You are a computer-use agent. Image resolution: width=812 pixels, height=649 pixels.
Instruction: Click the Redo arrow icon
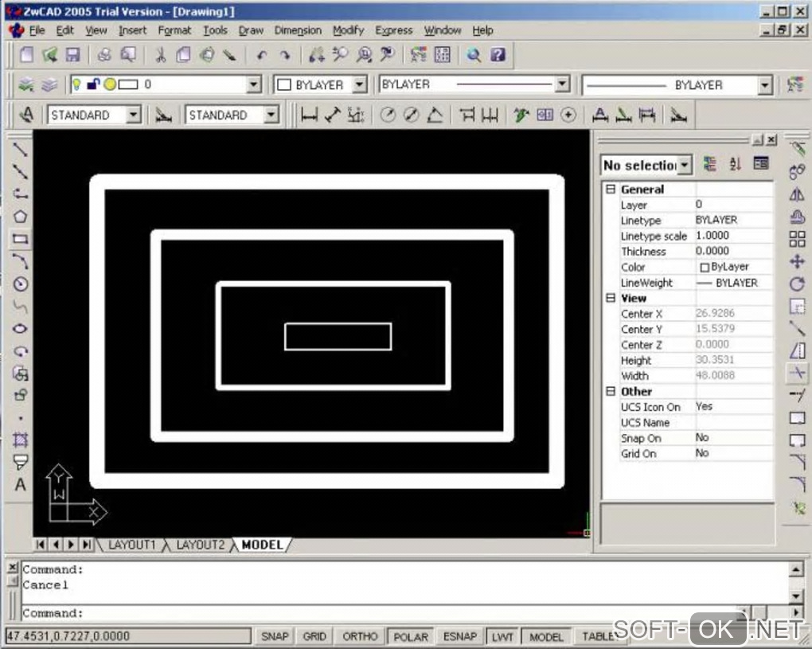tap(285, 55)
